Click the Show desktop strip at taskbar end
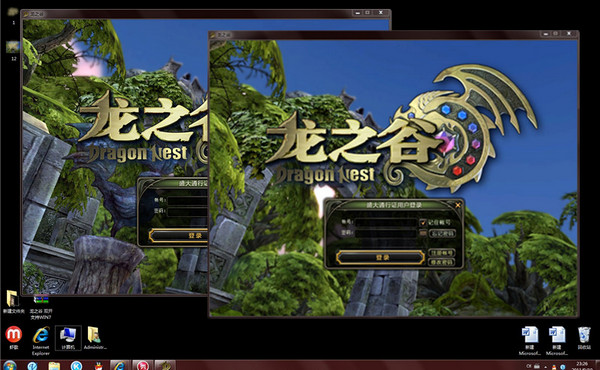The width and height of the screenshot is (600, 370). [x=598, y=365]
